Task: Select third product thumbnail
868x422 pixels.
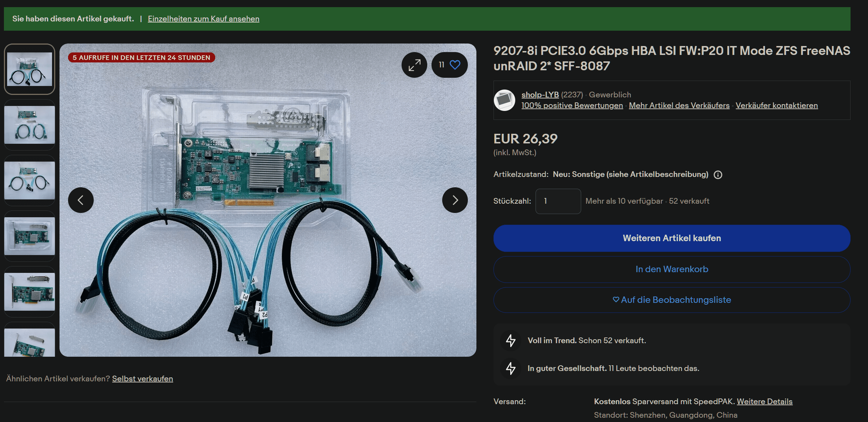Action: [30, 181]
